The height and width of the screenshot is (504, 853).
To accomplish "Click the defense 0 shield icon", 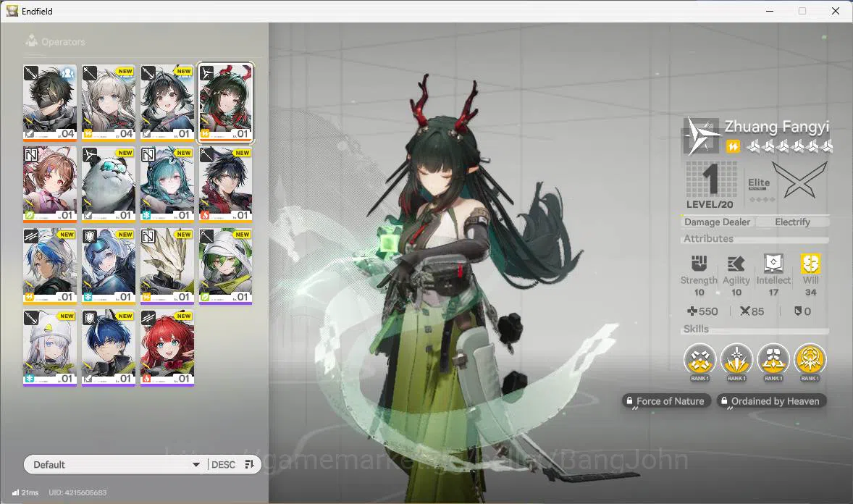I will click(798, 311).
